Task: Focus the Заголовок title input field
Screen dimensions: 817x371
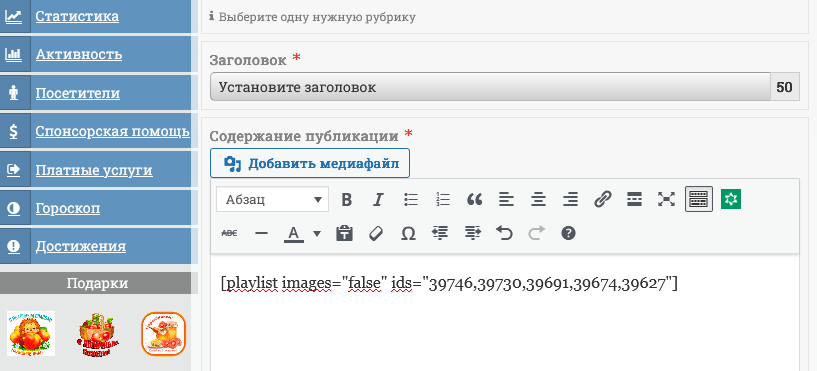Action: [490, 87]
